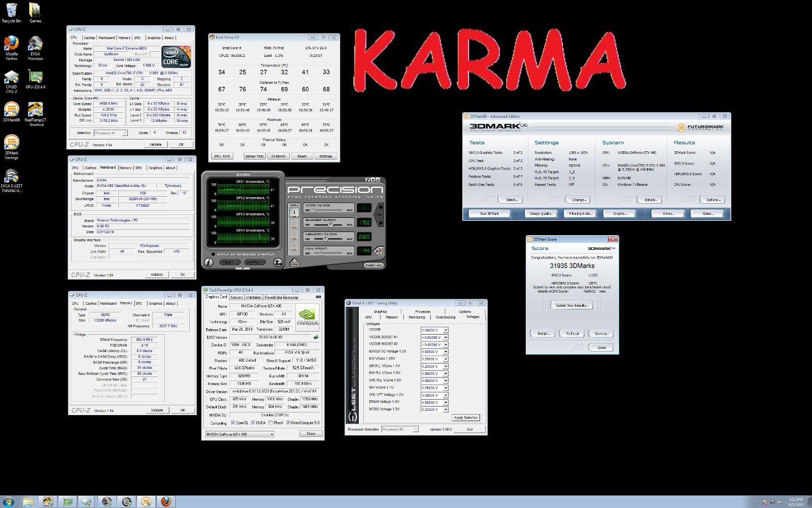Adjust the Shader Clock slider in Precision
The width and height of the screenshot is (812, 508).
329,224
